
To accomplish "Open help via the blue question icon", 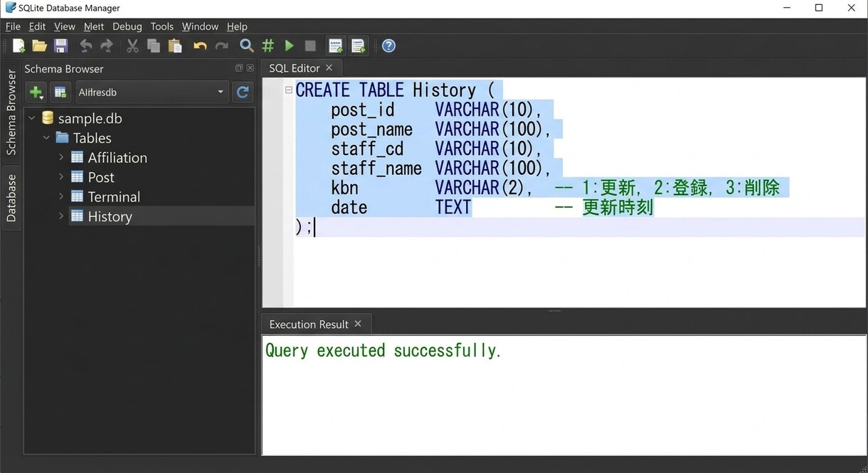I will click(x=388, y=46).
